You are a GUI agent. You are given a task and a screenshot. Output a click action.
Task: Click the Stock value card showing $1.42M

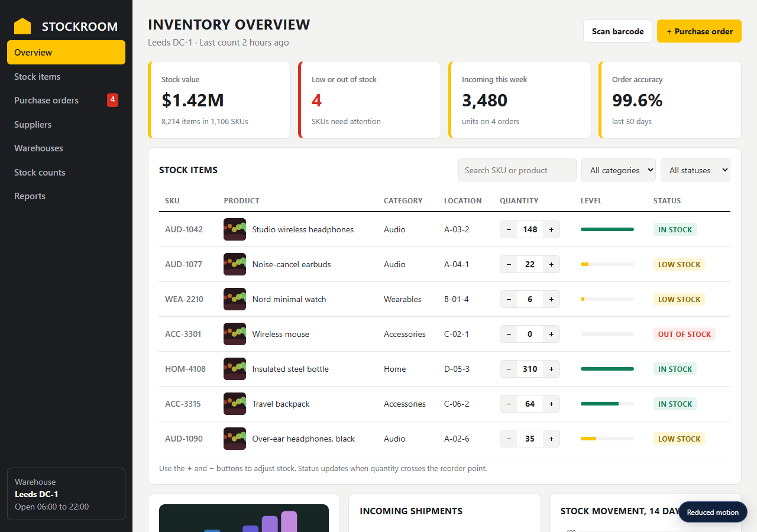pyautogui.click(x=219, y=100)
